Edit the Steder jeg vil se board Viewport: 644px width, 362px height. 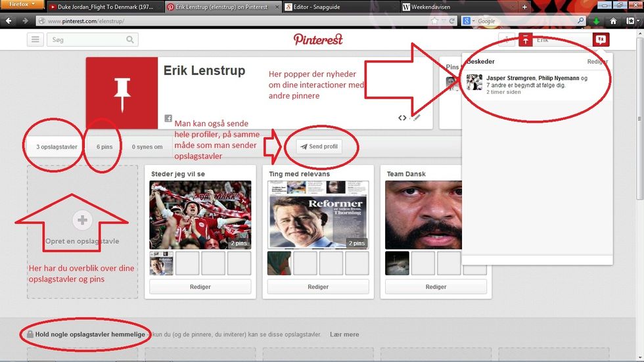200,286
